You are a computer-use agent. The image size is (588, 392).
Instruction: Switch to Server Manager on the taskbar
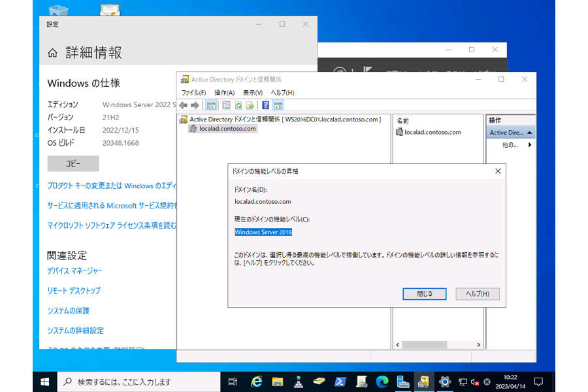click(x=403, y=382)
